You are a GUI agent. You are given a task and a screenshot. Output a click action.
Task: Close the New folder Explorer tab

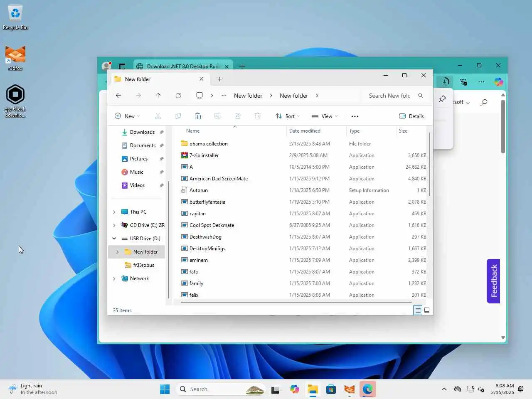point(202,79)
